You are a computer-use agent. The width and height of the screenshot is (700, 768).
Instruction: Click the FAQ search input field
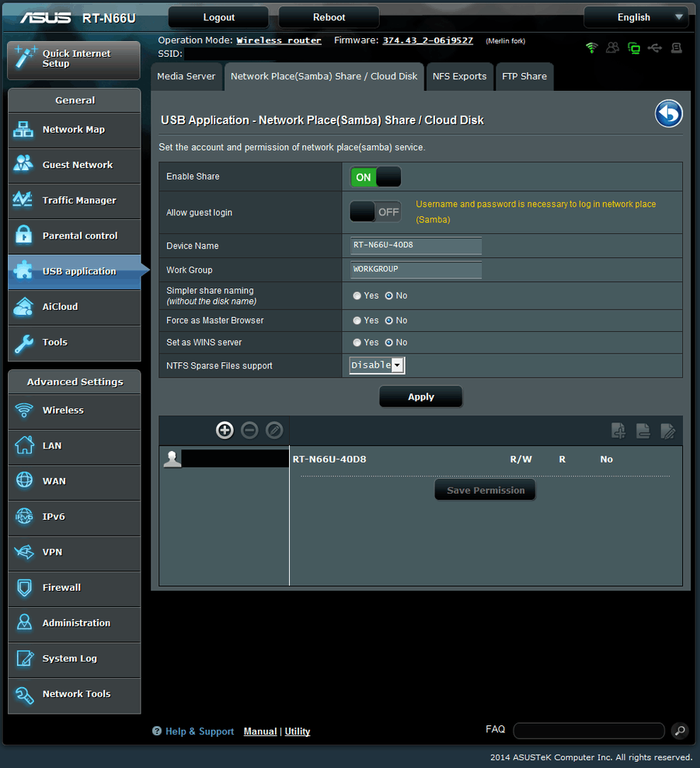pyautogui.click(x=589, y=731)
